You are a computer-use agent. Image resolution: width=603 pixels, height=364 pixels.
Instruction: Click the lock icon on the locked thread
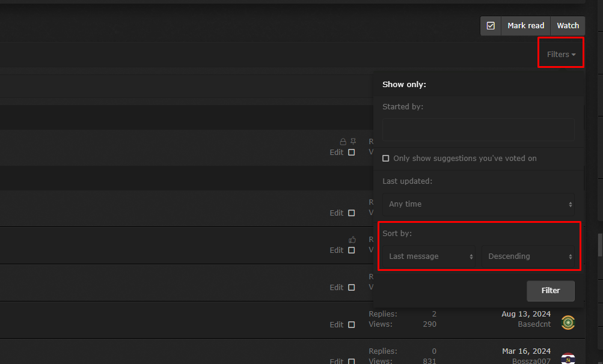(343, 141)
